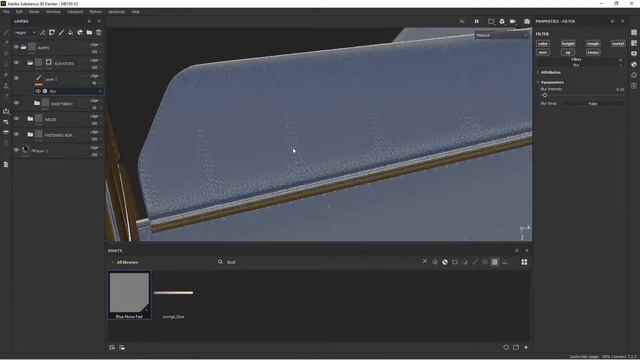Screen dimensions: 640x360
Task: Toggle the color channel button in Filter
Action: (x=543, y=44)
